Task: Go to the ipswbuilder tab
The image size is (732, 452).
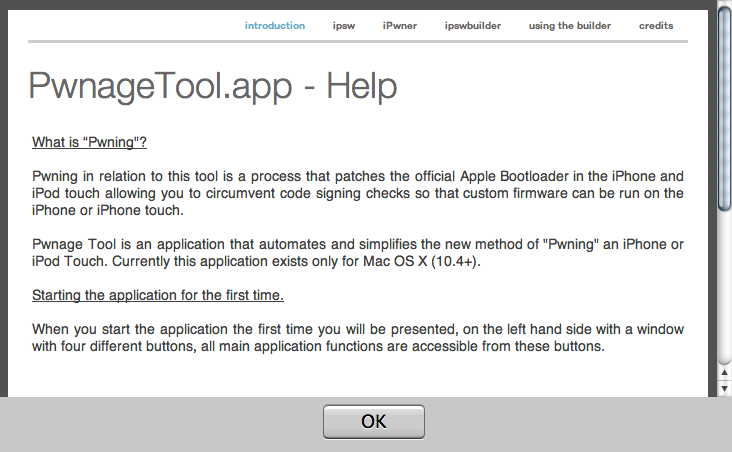Action: [472, 26]
